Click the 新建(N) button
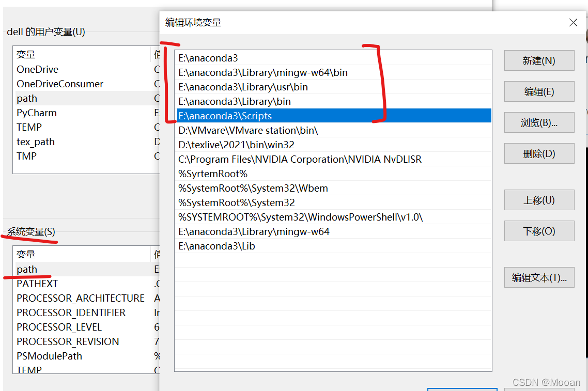The image size is (588, 391). pyautogui.click(x=539, y=60)
